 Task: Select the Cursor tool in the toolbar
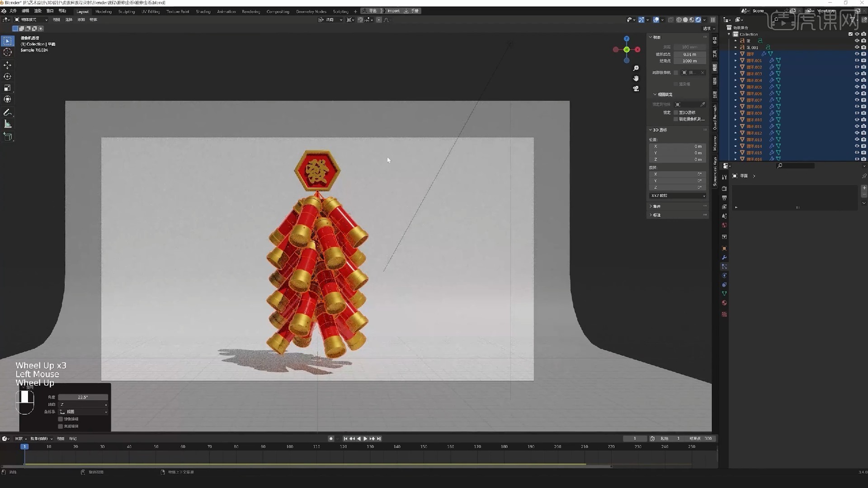pos(7,52)
